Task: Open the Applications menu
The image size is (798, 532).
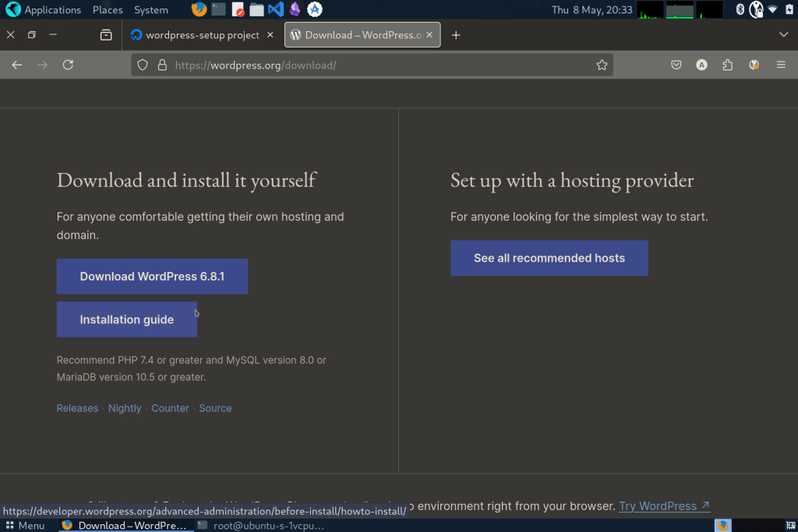Action: click(52, 9)
